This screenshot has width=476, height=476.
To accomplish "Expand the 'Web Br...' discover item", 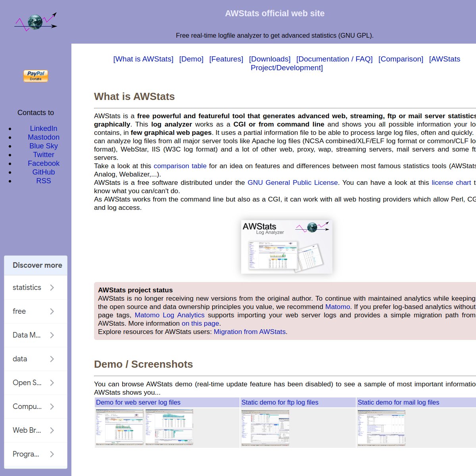I will coord(36,430).
